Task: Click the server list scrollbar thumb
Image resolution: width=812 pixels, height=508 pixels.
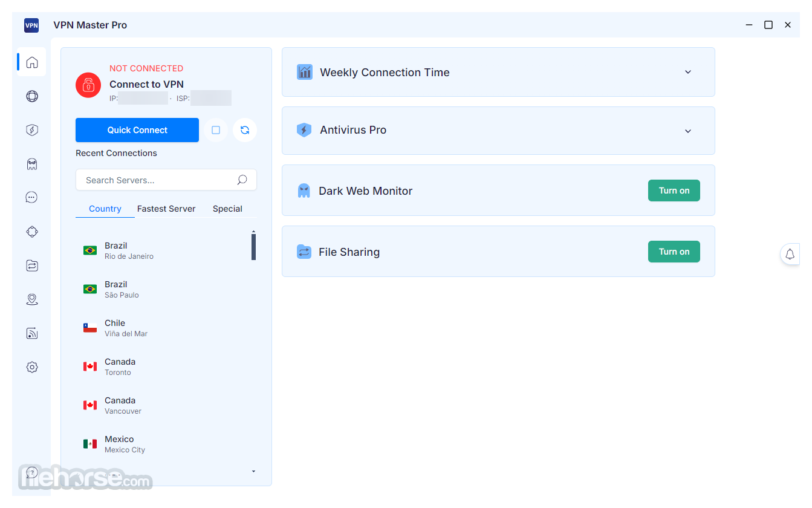Action: click(x=253, y=247)
